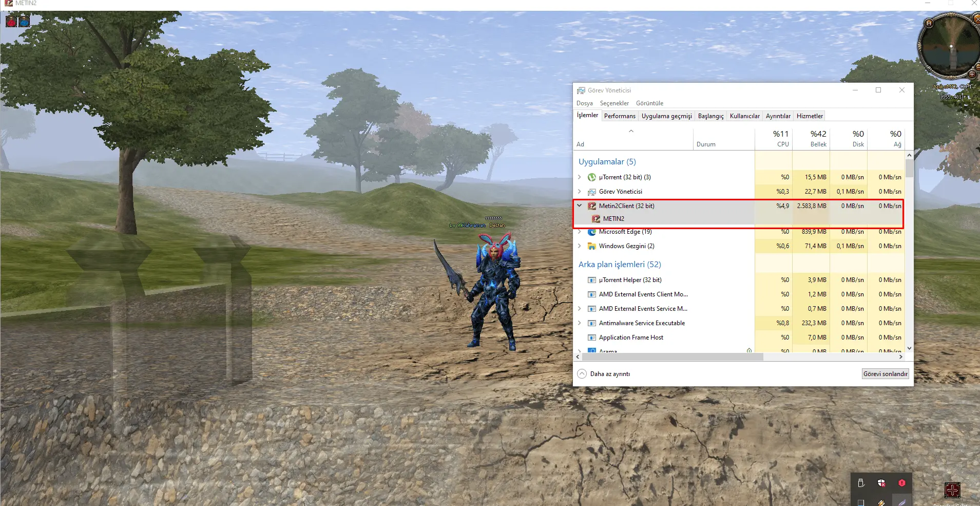Switch to the Performans tab
The height and width of the screenshot is (506, 980).
[620, 116]
